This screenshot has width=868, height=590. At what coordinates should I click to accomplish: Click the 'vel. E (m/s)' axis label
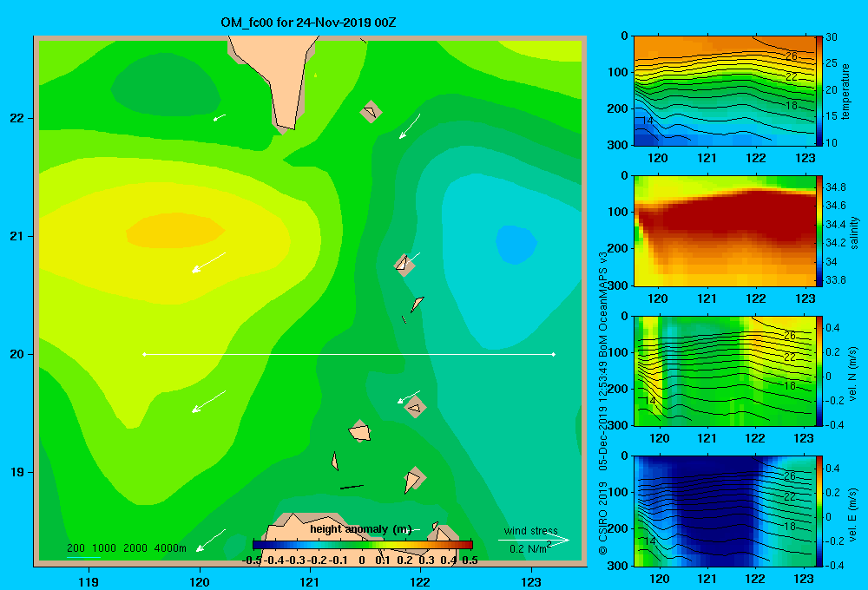point(852,514)
